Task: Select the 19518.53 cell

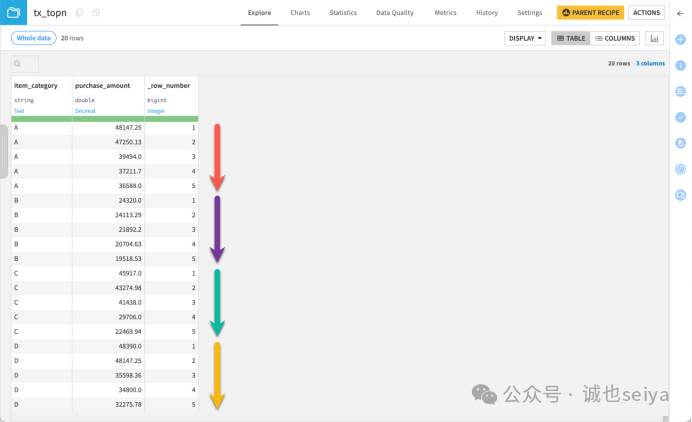Action: (108, 259)
